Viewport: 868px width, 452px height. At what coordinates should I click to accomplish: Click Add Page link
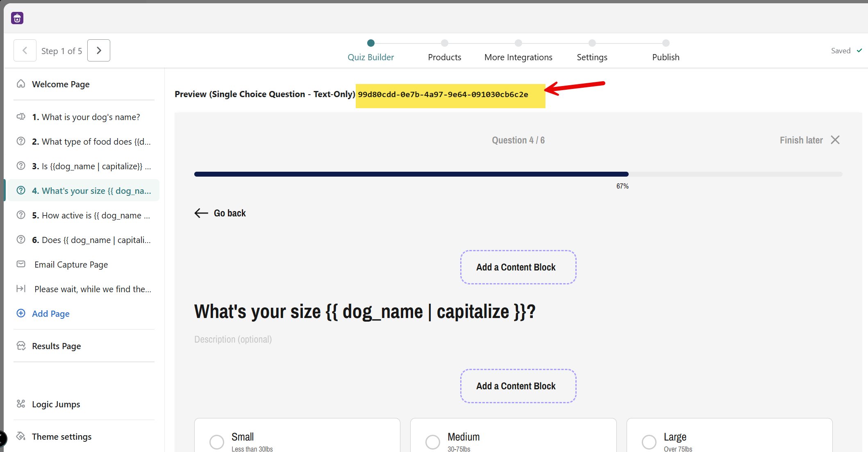click(51, 313)
